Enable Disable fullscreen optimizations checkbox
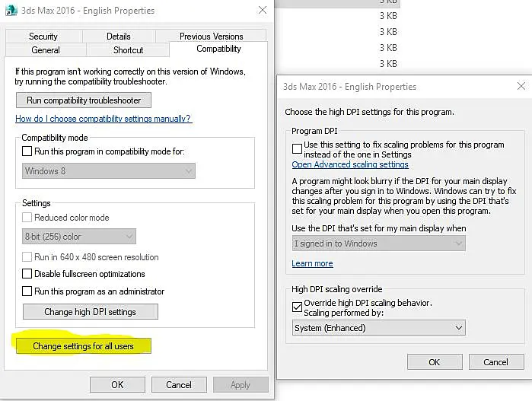This screenshot has width=532, height=401. click(27, 273)
